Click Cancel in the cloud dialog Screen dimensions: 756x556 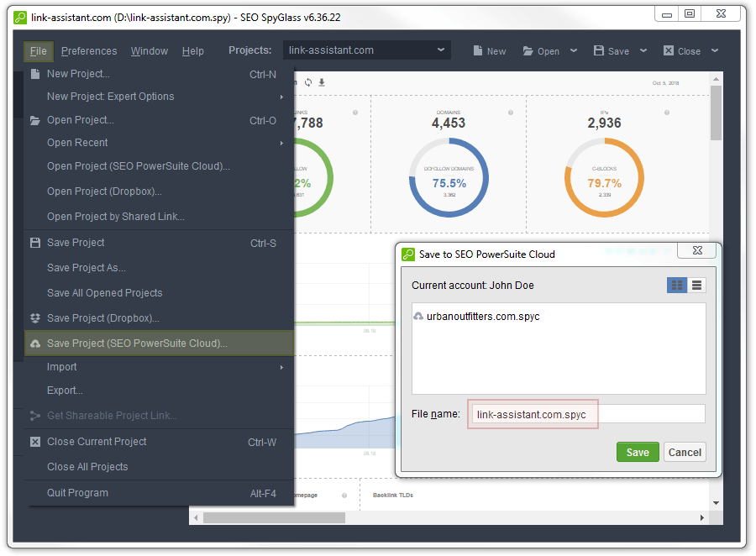pos(685,453)
